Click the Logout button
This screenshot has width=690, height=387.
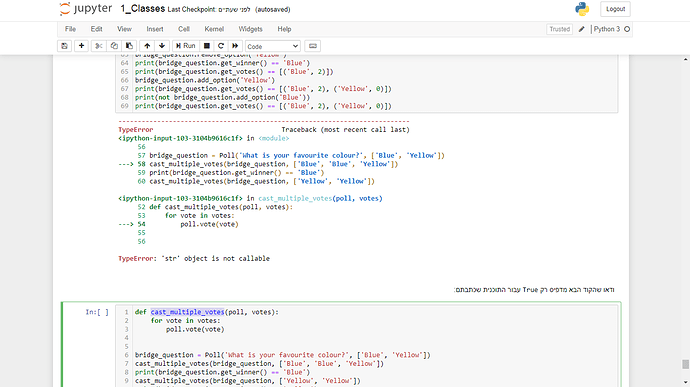[615, 9]
